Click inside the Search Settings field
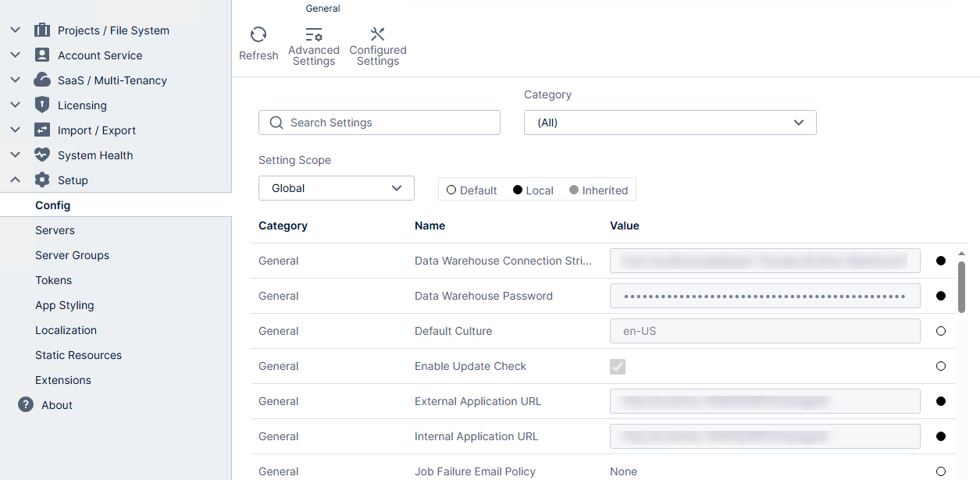Image resolution: width=980 pixels, height=480 pixels. click(380, 123)
